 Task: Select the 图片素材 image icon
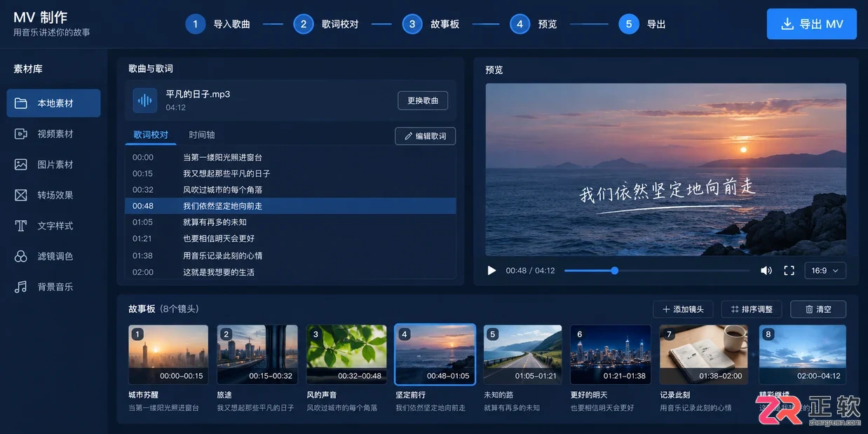(x=21, y=165)
